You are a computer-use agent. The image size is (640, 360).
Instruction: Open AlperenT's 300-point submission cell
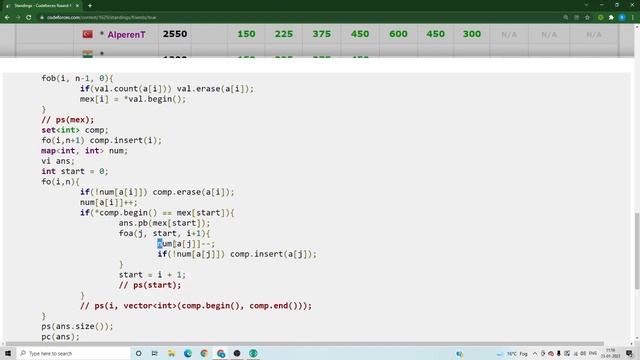coord(471,34)
